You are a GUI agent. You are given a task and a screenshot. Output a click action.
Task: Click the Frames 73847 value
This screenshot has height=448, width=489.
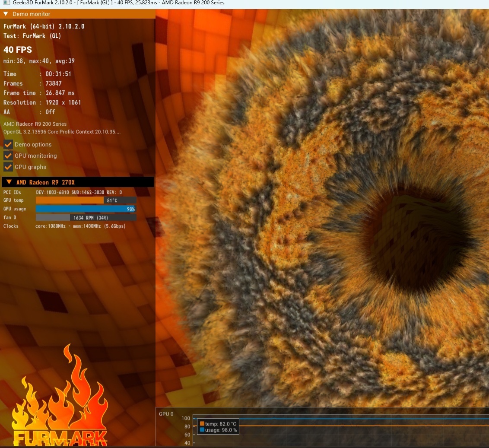tap(54, 83)
